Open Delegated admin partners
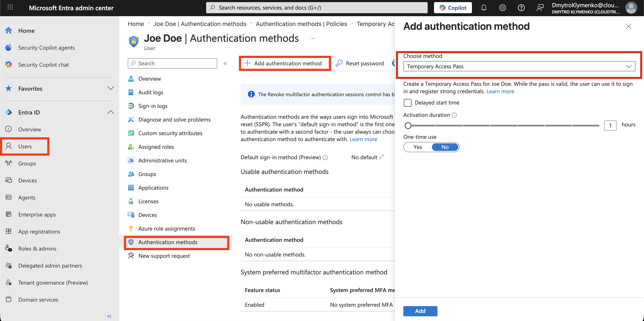Viewport: 644px width, 321px height. (50, 265)
